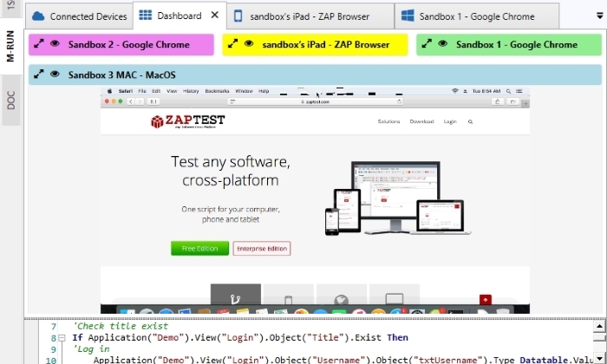This screenshot has height=364, width=607.
Task: Click the 'Check title exist comment line
Action: pyautogui.click(x=121, y=326)
